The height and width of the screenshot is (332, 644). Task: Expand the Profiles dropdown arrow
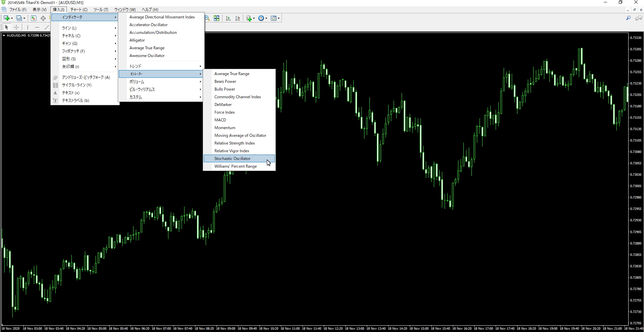tap(24, 18)
